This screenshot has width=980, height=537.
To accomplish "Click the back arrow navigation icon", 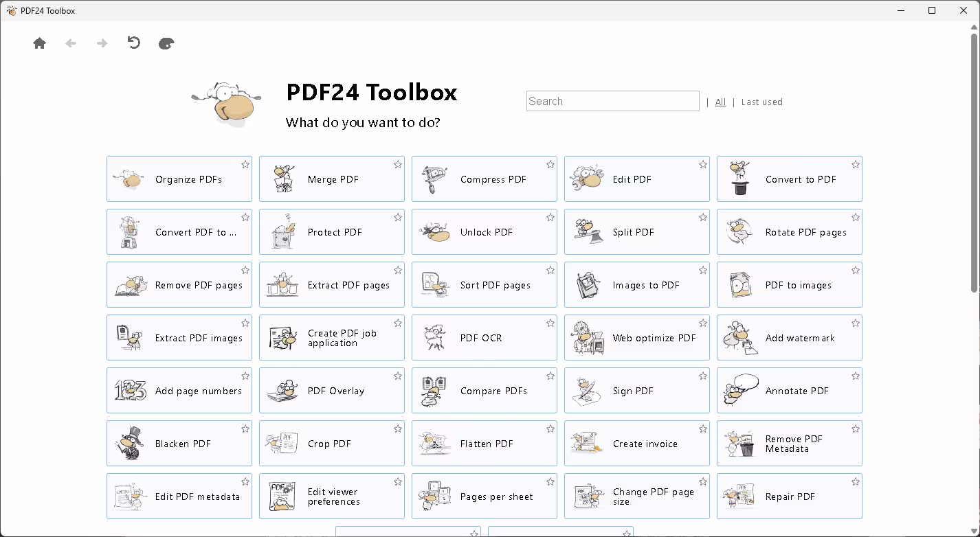I will [71, 43].
